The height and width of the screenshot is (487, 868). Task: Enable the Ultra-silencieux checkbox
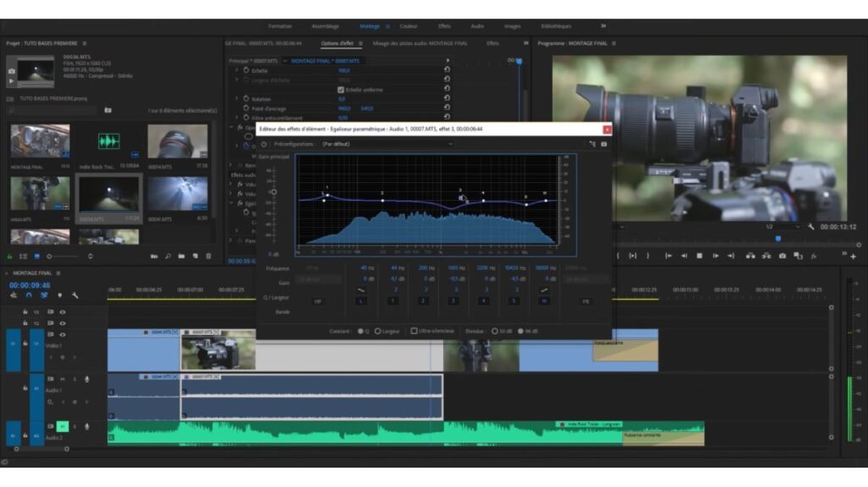click(414, 331)
